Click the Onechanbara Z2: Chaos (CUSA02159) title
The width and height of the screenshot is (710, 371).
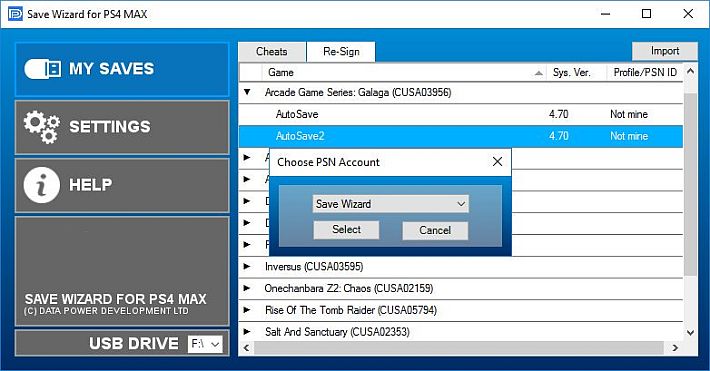coord(349,288)
